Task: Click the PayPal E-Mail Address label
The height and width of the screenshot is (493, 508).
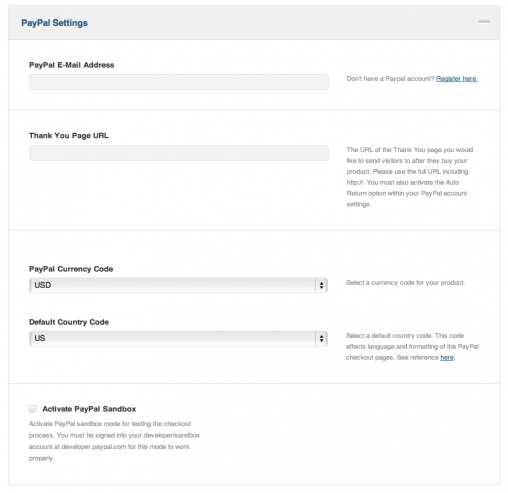Action: [72, 65]
